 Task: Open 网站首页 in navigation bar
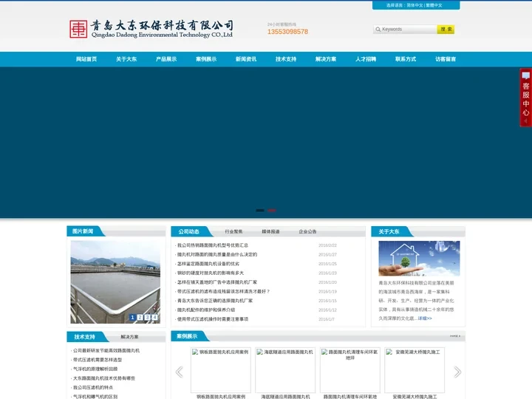[86, 59]
